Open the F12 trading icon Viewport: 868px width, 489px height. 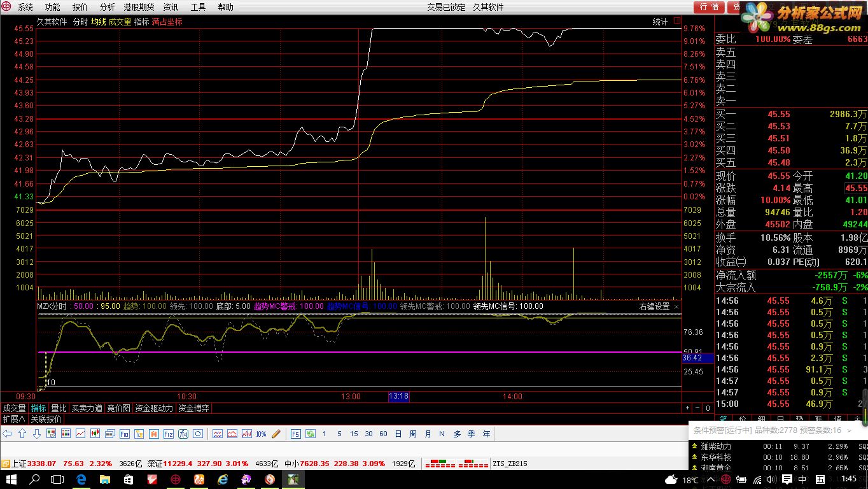point(169,434)
